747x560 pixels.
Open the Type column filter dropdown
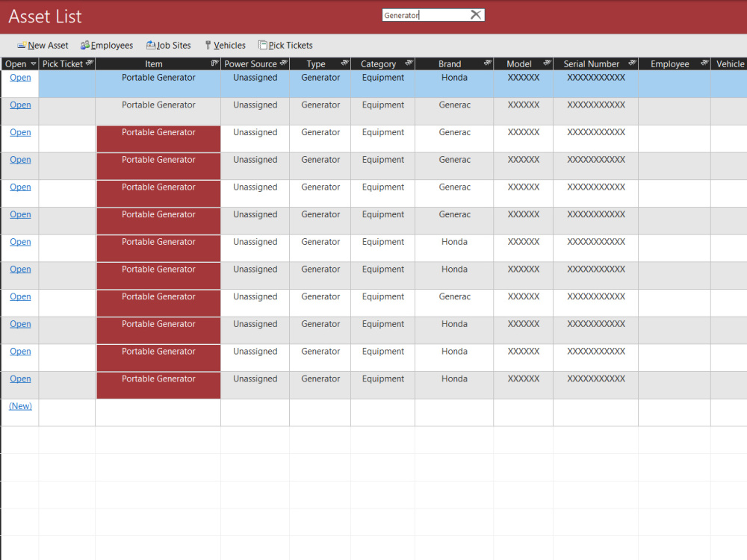coord(345,63)
